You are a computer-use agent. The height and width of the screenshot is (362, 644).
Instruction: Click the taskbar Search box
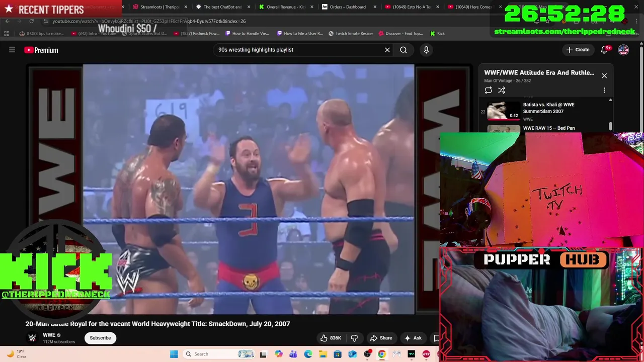pos(218,354)
